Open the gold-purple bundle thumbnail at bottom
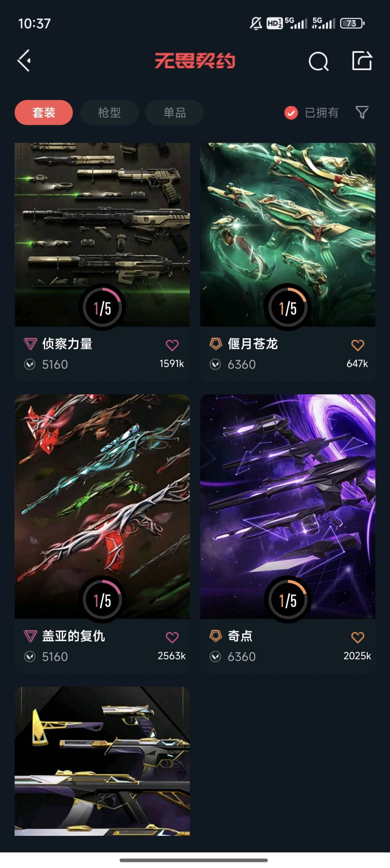 102,761
